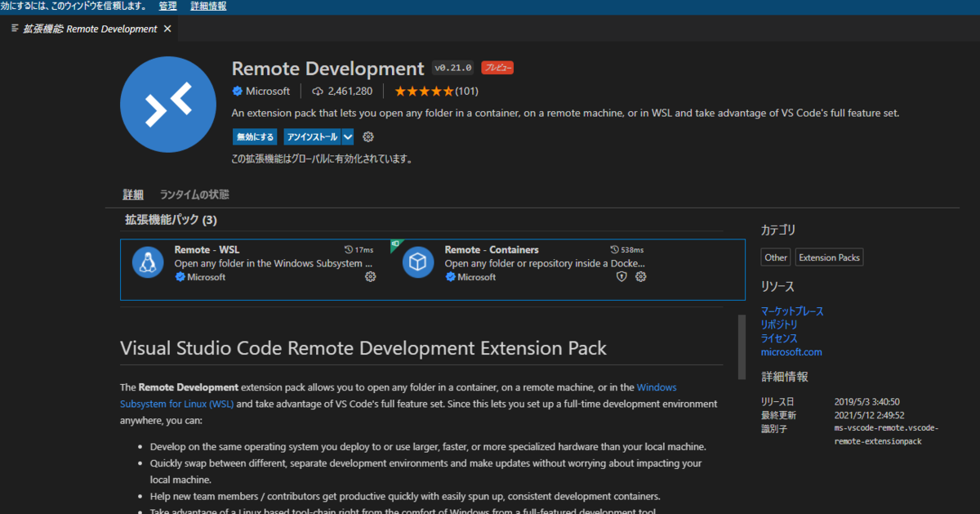Select the Remote - Containers extension title

[x=492, y=249]
